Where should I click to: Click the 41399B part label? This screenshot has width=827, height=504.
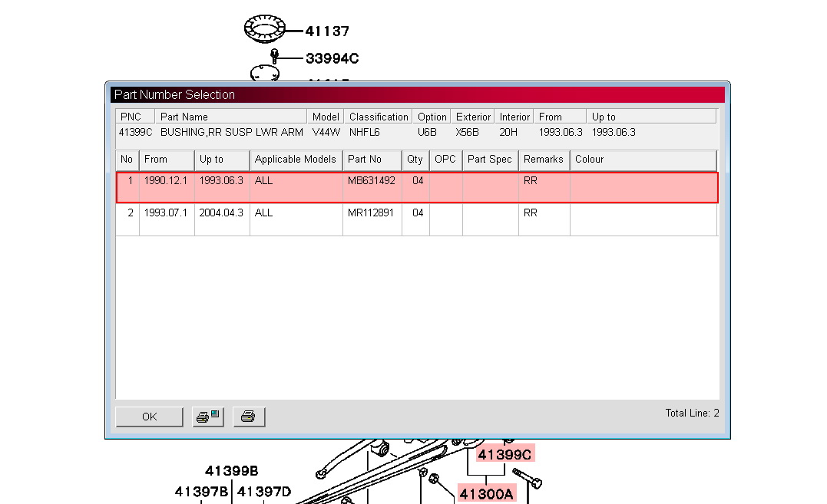click(231, 471)
